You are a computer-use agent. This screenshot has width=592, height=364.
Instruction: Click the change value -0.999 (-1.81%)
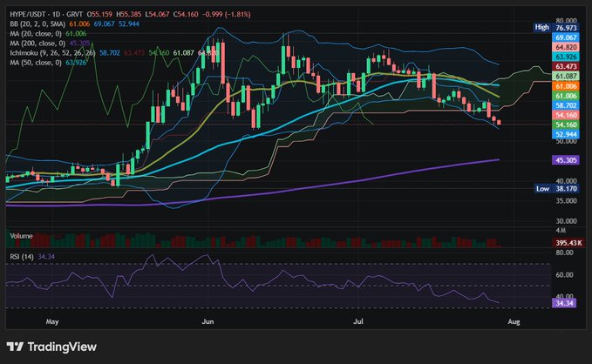tap(227, 14)
